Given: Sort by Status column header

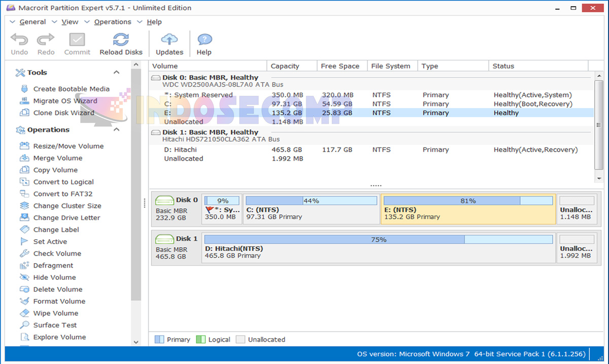Looking at the screenshot, I should pyautogui.click(x=539, y=66).
